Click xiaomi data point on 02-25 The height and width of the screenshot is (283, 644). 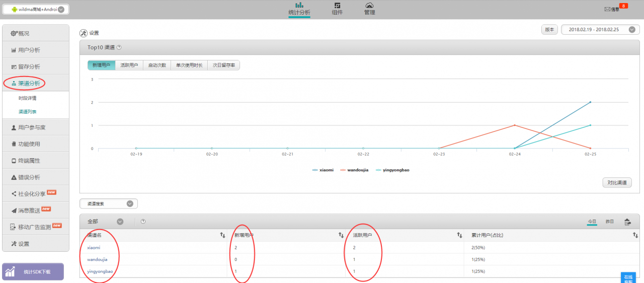(590, 102)
